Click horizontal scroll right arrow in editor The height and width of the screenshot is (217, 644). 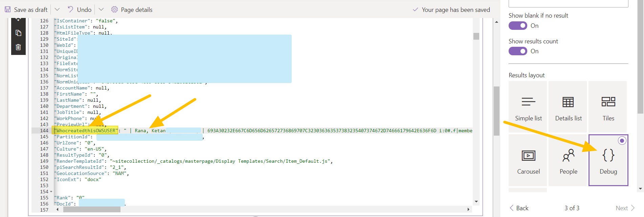tap(468, 210)
